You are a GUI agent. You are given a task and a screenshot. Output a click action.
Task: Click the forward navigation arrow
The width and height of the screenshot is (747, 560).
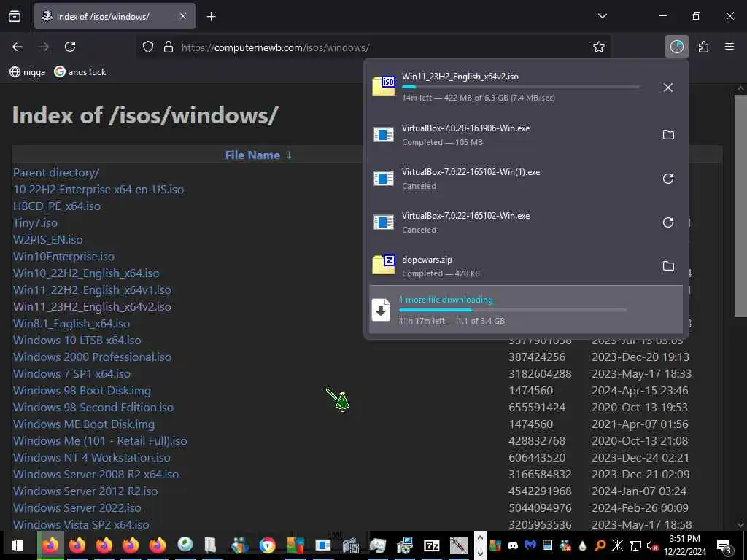tap(44, 47)
